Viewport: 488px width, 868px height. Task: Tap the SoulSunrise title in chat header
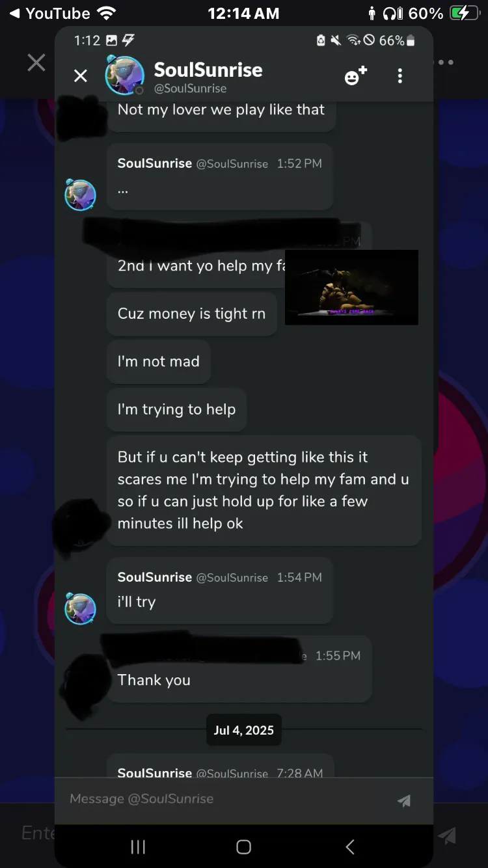pyautogui.click(x=208, y=70)
